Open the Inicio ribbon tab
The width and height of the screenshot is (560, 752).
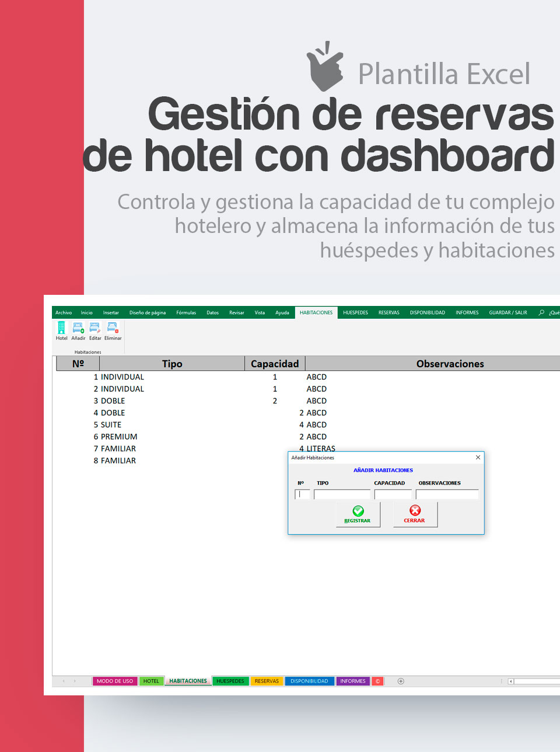pos(87,312)
